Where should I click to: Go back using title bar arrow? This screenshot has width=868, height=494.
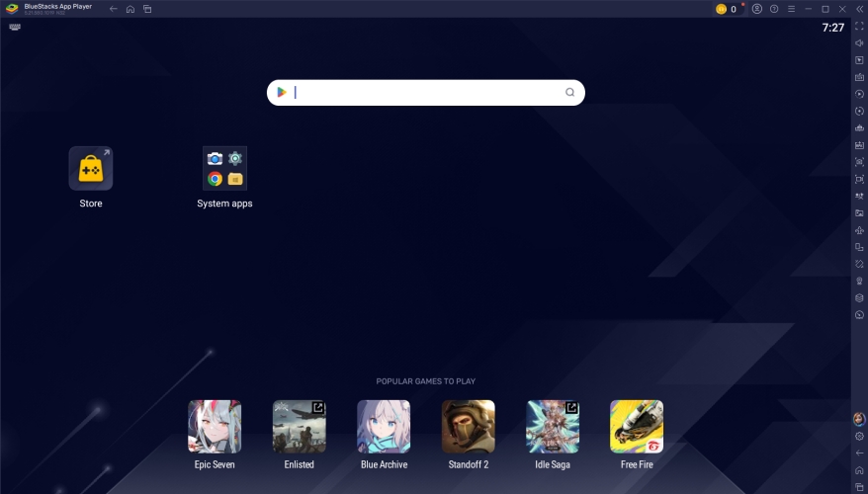pyautogui.click(x=113, y=9)
